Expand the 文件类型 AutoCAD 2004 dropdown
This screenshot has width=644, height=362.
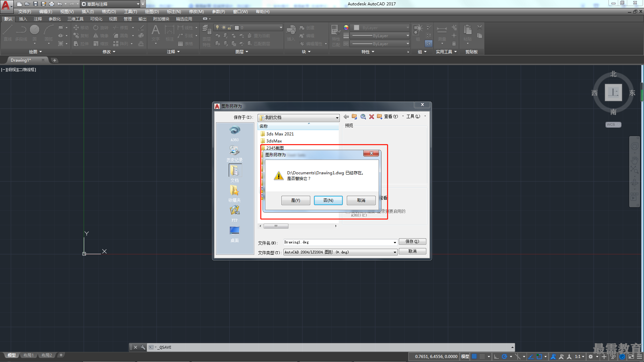coord(395,252)
